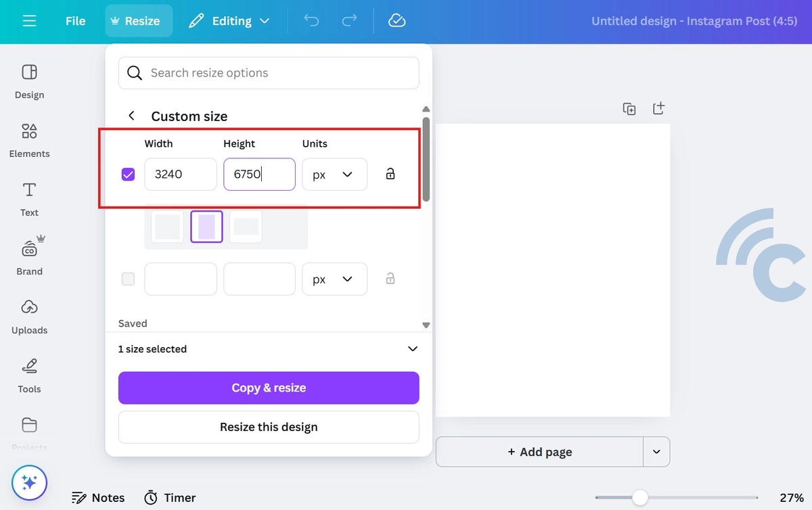812x510 pixels.
Task: Open the hamburger main menu
Action: tap(29, 21)
